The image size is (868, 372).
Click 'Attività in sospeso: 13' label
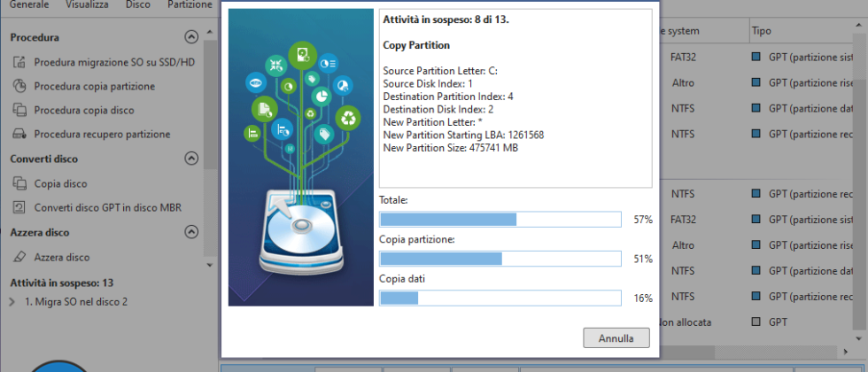[61, 283]
